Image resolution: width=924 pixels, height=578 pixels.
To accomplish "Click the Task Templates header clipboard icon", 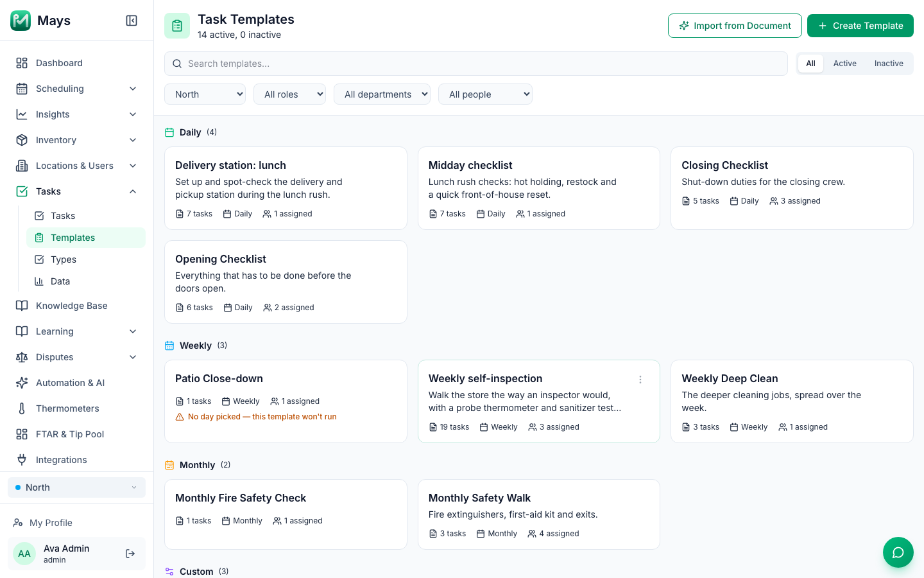I will pyautogui.click(x=177, y=26).
